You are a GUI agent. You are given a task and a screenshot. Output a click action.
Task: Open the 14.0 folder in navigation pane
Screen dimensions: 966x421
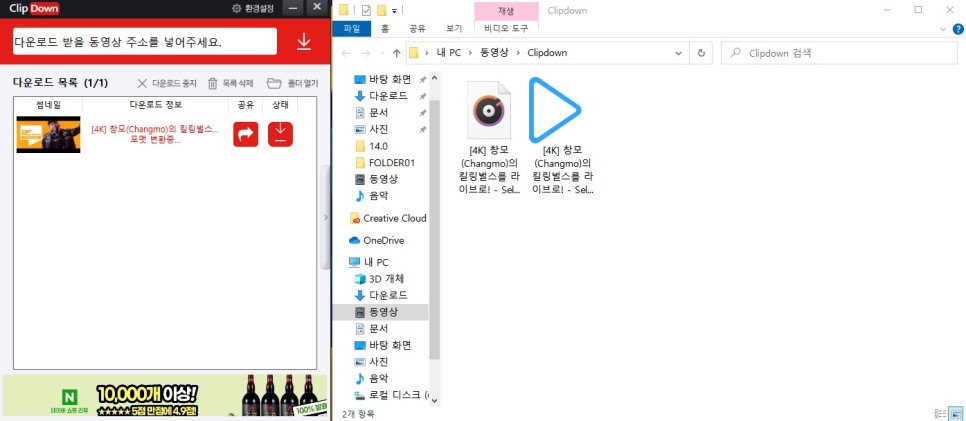pos(371,146)
